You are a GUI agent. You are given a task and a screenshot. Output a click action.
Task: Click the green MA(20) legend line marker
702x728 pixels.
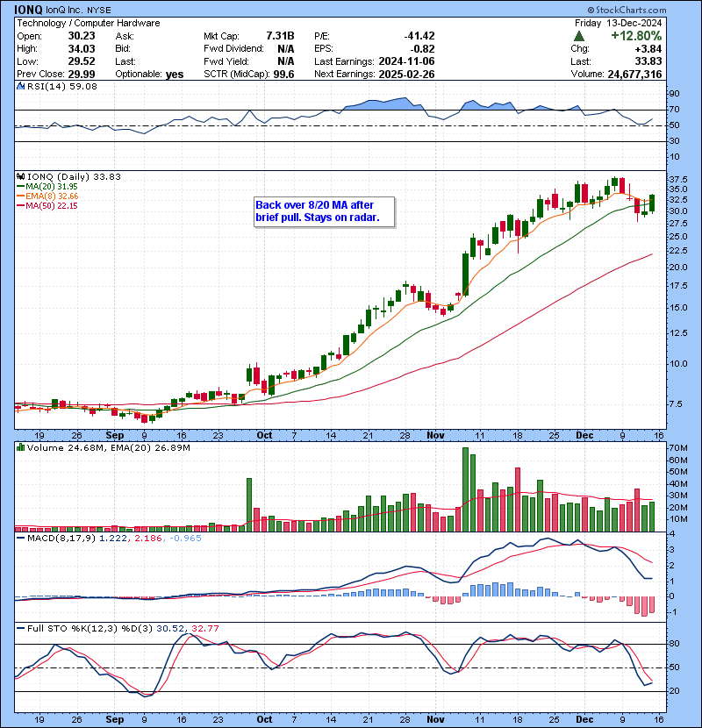(x=21, y=187)
